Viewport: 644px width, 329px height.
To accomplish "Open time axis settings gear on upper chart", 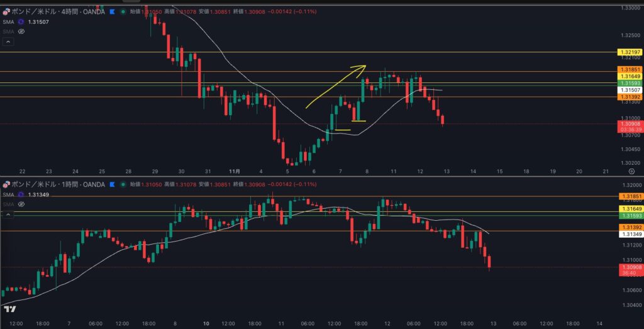I will (631, 171).
